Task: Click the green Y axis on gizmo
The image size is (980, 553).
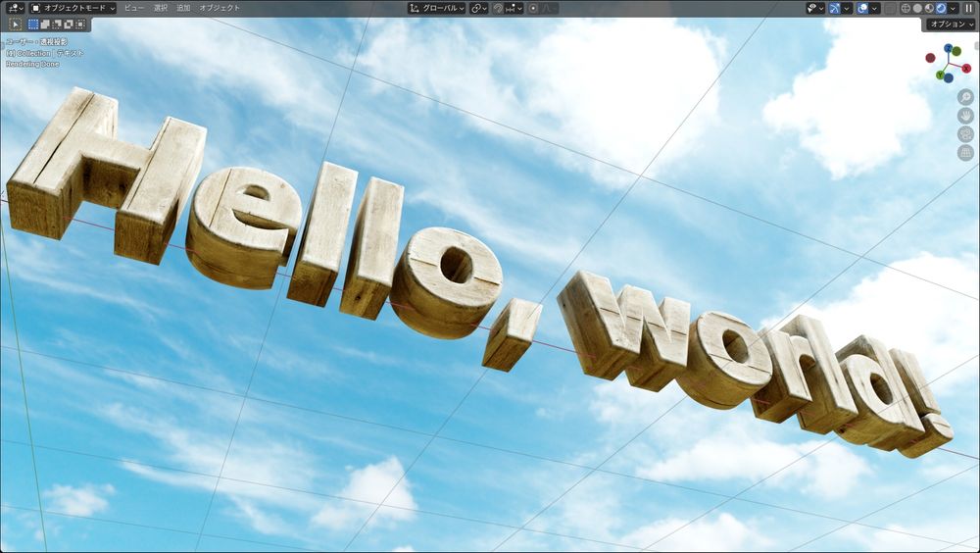Action: tap(941, 75)
